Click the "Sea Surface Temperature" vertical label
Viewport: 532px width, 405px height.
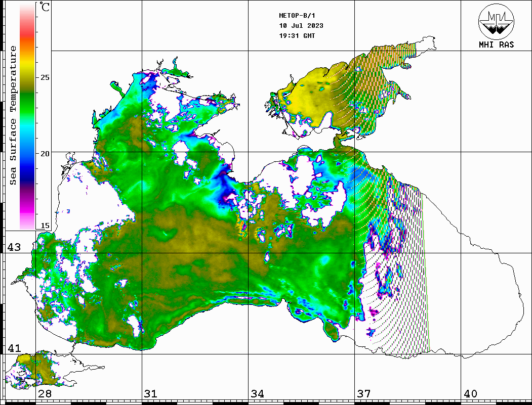click(x=13, y=116)
